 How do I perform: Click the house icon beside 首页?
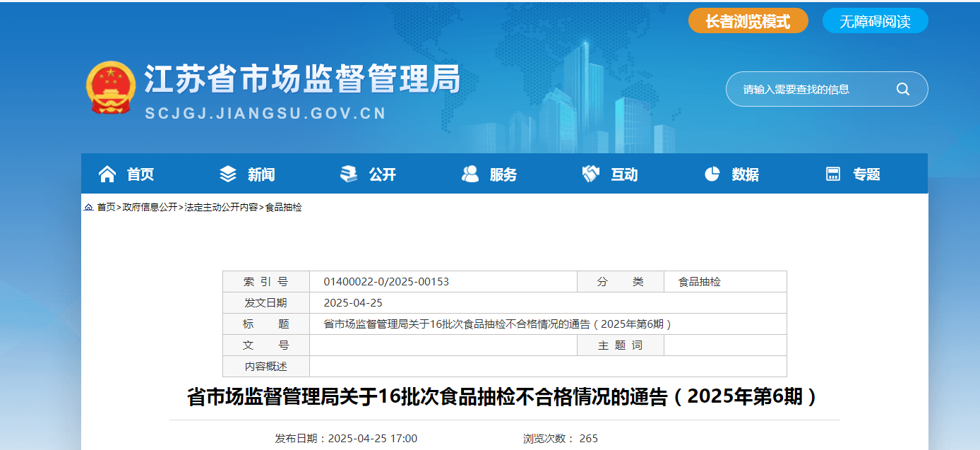pos(107,174)
